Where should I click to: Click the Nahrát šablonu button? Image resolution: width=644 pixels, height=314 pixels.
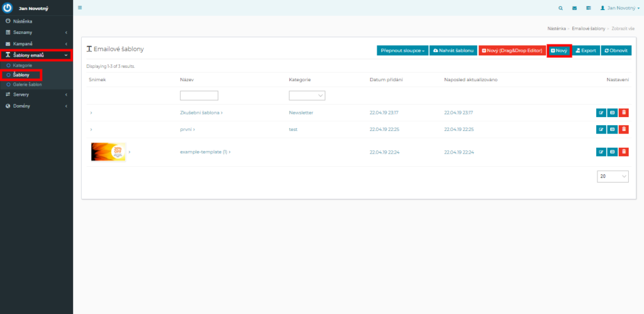pyautogui.click(x=453, y=50)
